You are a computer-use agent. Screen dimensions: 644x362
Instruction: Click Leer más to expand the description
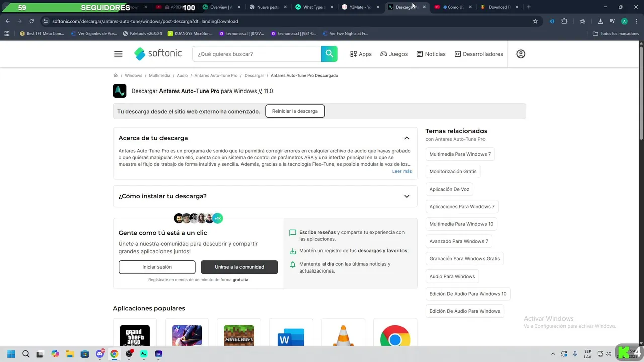(402, 171)
